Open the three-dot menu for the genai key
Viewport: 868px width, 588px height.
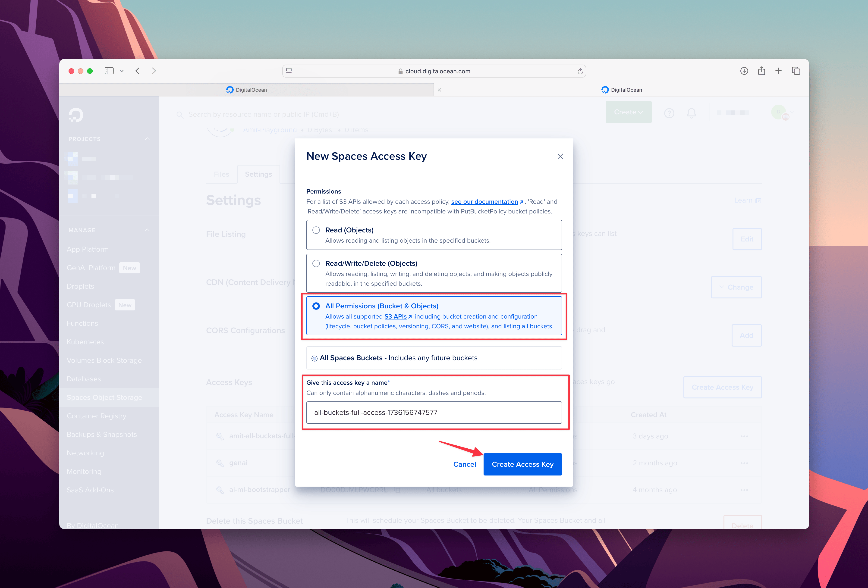pos(744,463)
